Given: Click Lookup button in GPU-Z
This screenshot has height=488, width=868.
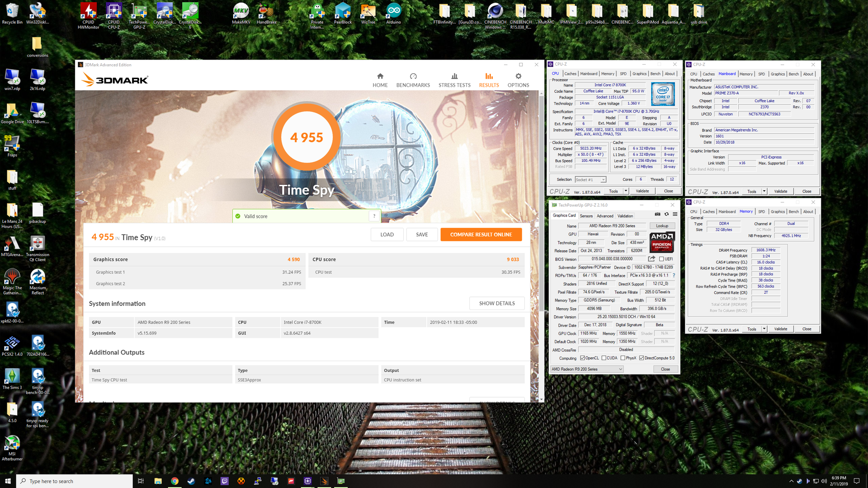Looking at the screenshot, I should tap(662, 226).
